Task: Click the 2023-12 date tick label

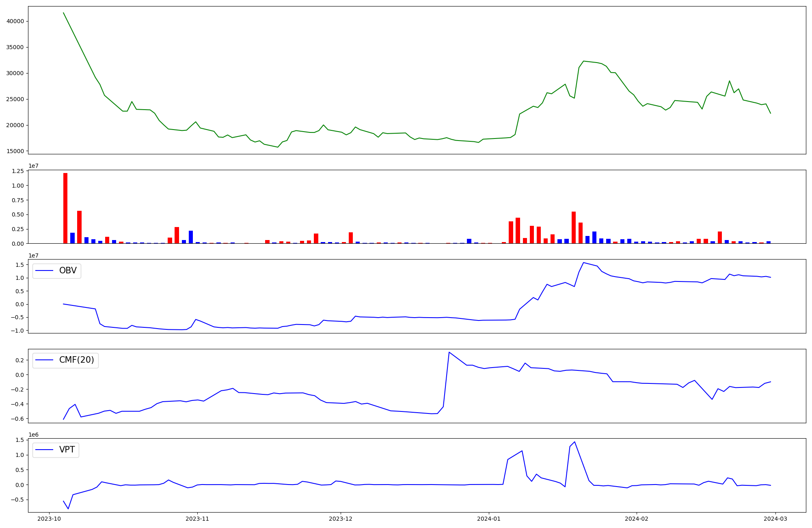Action: coord(341,519)
